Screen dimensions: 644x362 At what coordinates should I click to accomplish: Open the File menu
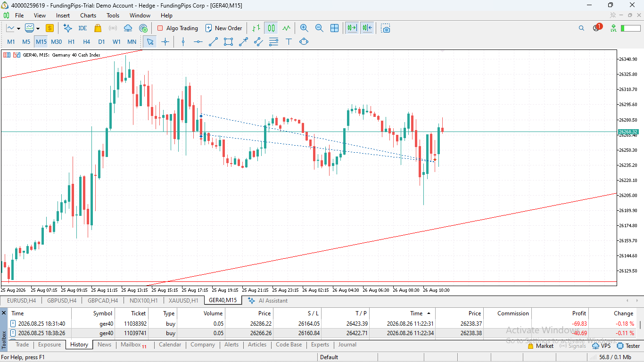19,16
